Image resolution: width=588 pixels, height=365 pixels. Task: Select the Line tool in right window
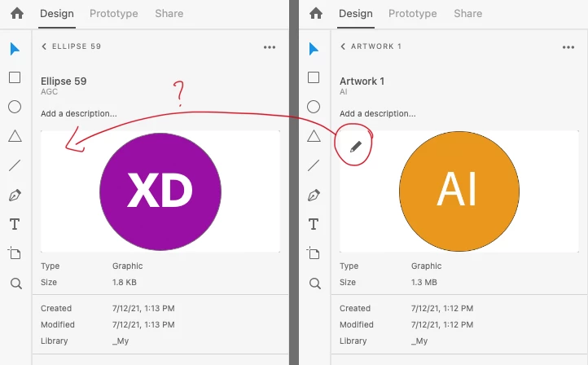[x=314, y=165]
